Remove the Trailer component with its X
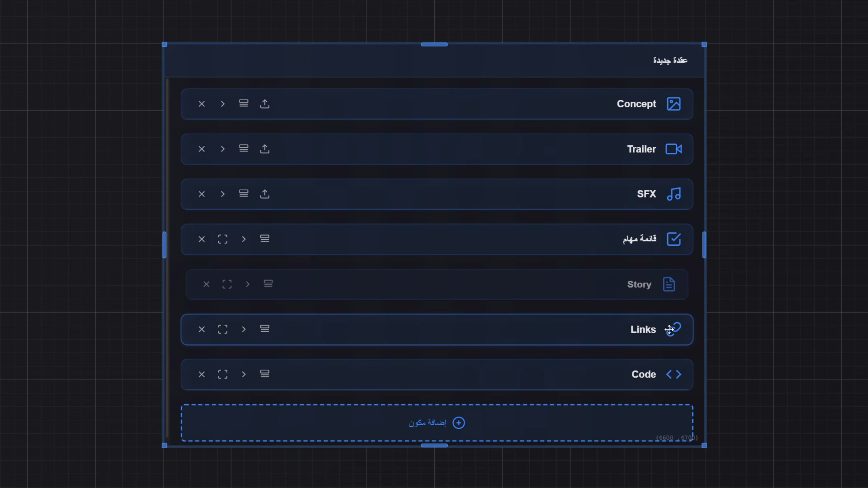Image resolution: width=868 pixels, height=488 pixels. click(202, 149)
